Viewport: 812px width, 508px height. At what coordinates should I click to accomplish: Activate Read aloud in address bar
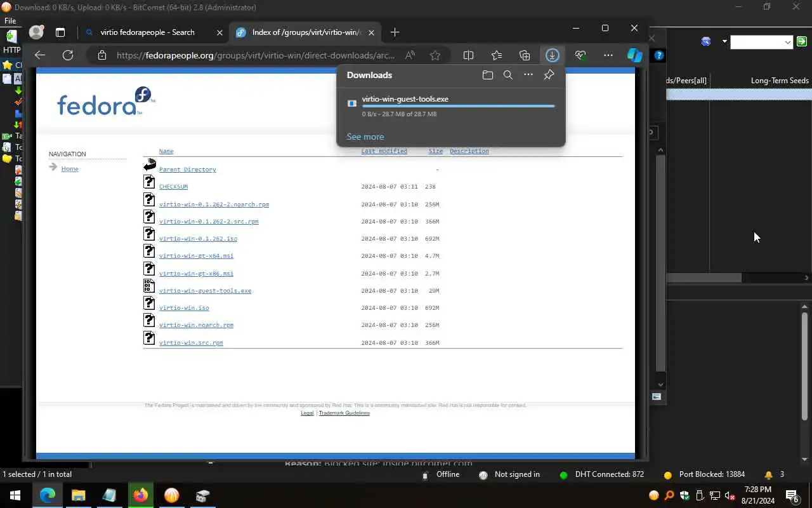click(410, 55)
